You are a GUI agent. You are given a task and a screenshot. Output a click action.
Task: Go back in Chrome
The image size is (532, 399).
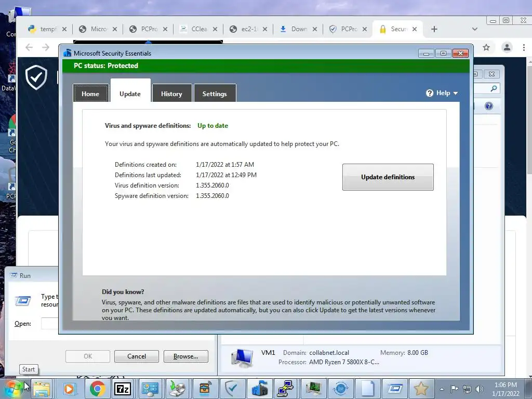tap(29, 47)
